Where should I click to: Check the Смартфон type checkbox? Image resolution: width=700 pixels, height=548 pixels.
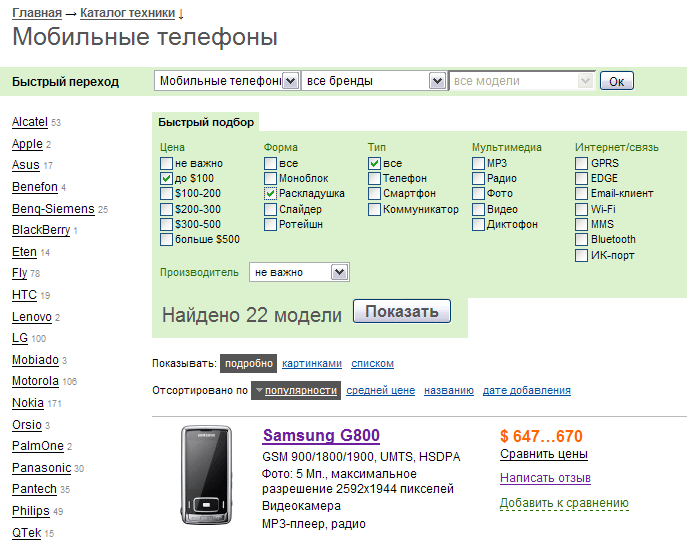pos(374,194)
